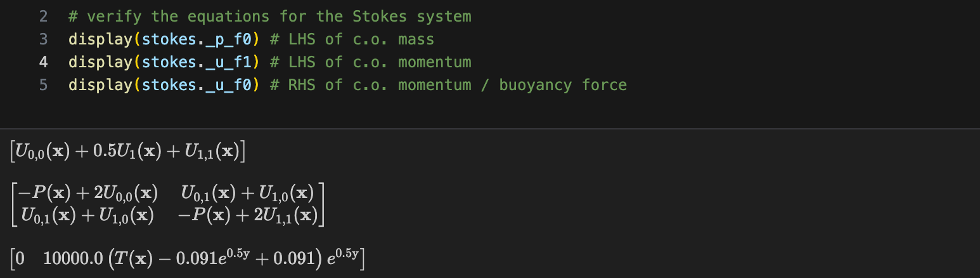Click the display call on line 4
The image size is (980, 278).
pyautogui.click(x=100, y=62)
